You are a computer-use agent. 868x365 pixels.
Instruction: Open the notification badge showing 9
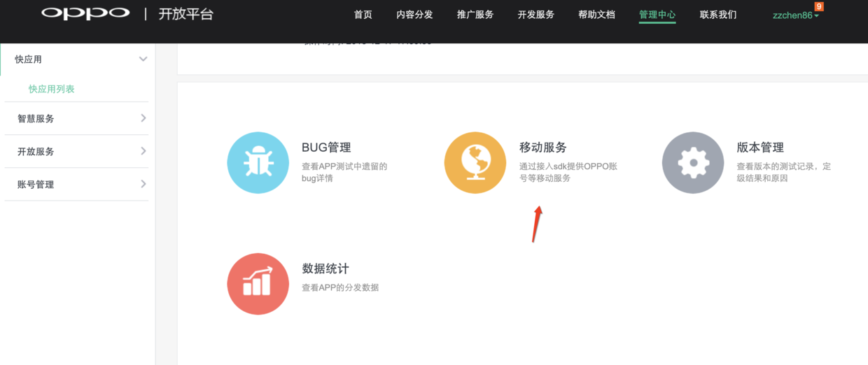(819, 6)
